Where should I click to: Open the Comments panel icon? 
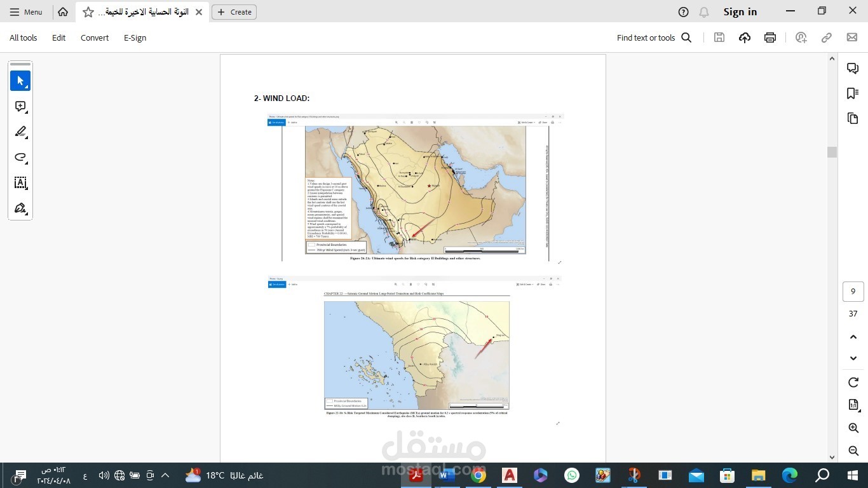click(853, 69)
